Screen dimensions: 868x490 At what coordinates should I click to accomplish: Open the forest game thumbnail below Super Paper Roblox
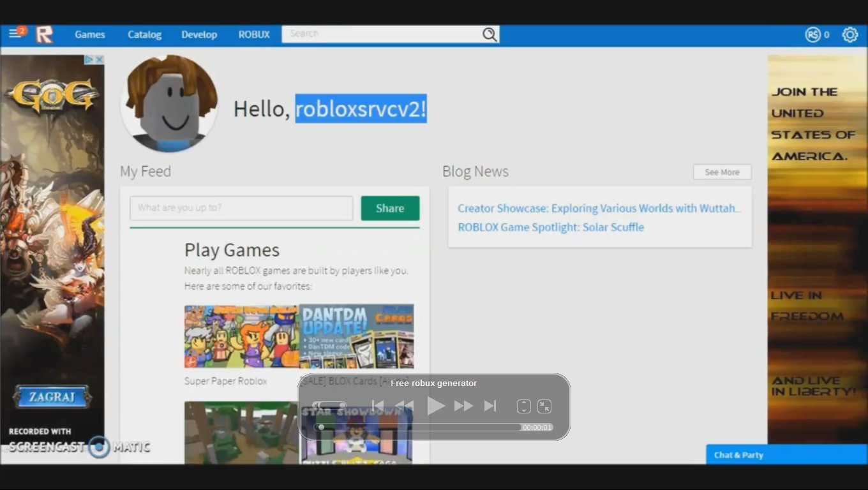point(241,433)
